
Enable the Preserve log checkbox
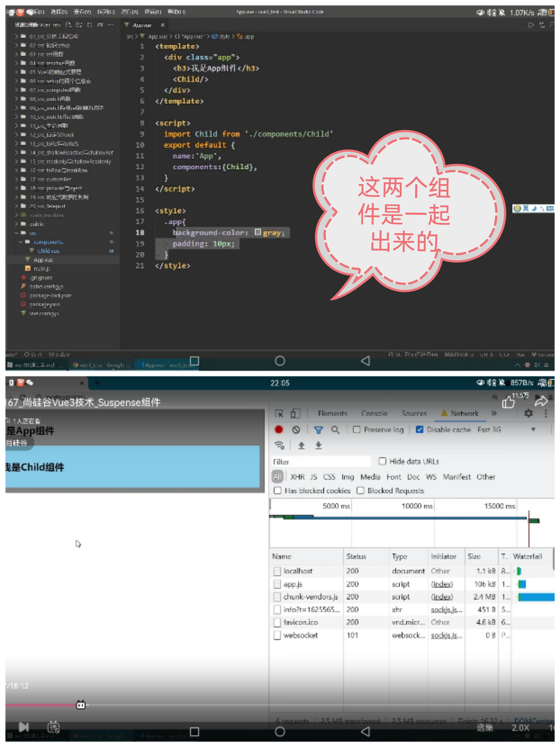click(356, 429)
